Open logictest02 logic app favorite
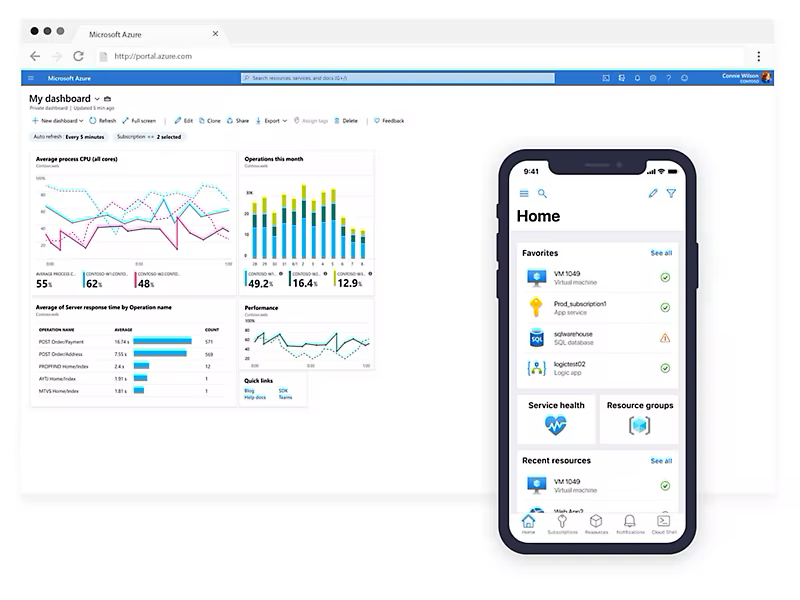The height and width of the screenshot is (600, 800). (598, 368)
